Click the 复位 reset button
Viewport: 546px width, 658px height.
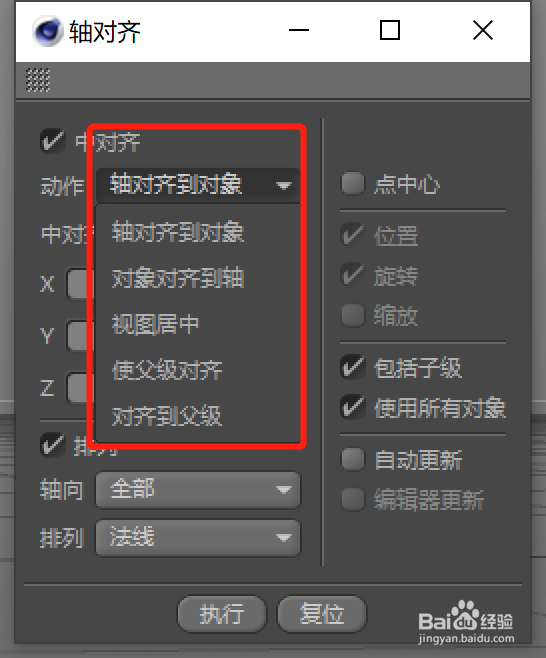(x=322, y=614)
